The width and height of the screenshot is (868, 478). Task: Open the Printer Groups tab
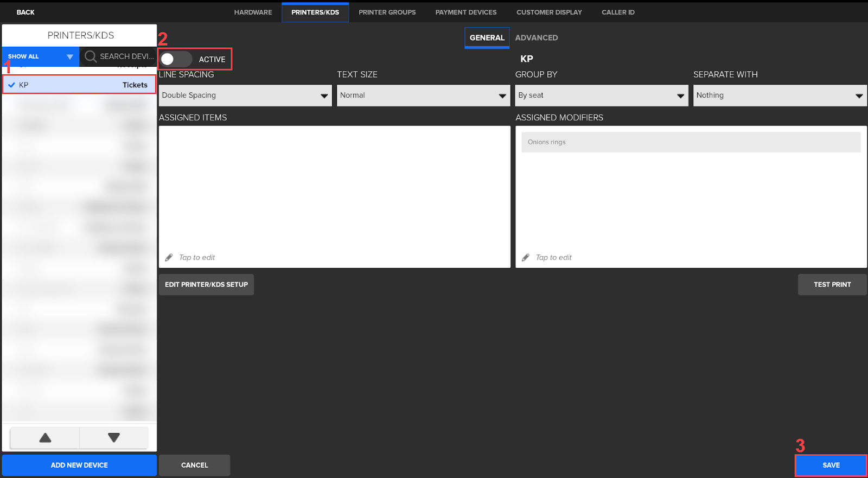coord(387,12)
